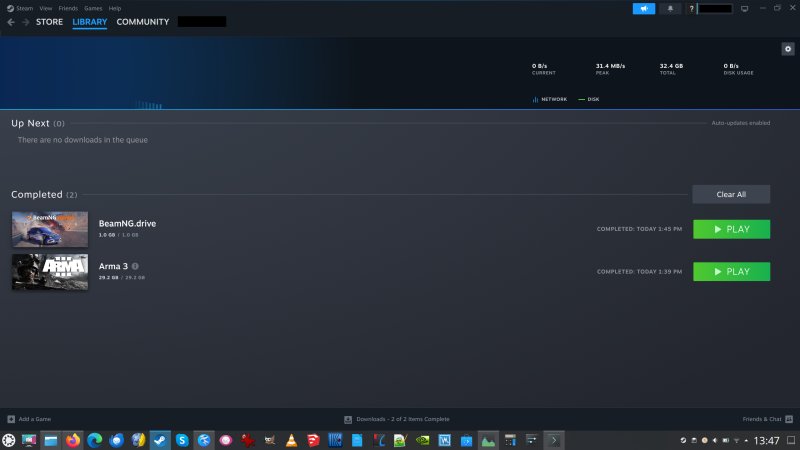800x450 pixels.
Task: Open the Help menu
Action: pos(115,8)
